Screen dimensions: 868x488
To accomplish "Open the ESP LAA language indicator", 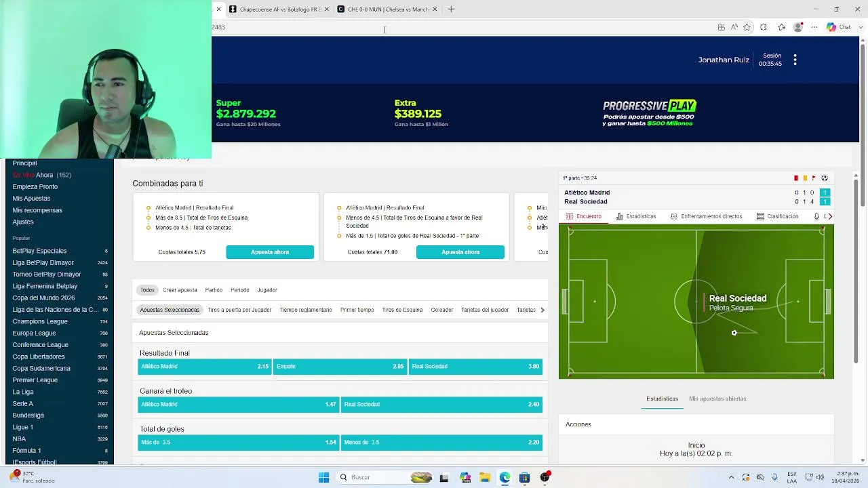I will (792, 477).
